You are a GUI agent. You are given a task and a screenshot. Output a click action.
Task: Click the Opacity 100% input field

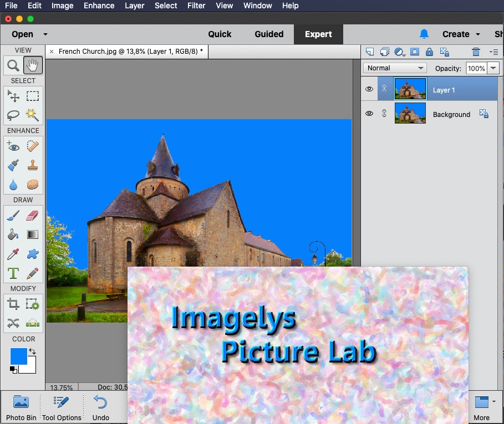(x=476, y=68)
